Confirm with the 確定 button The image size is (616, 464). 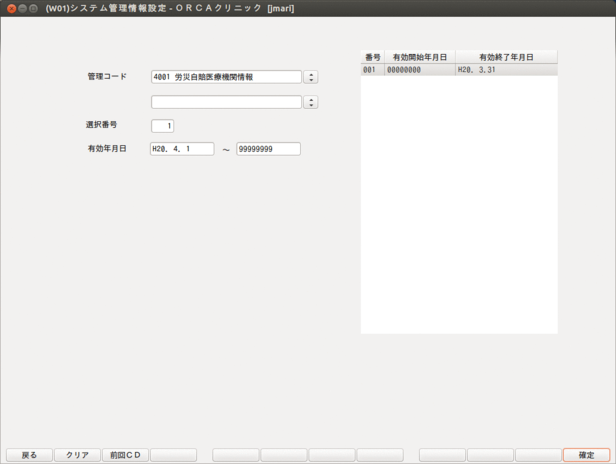click(x=586, y=455)
